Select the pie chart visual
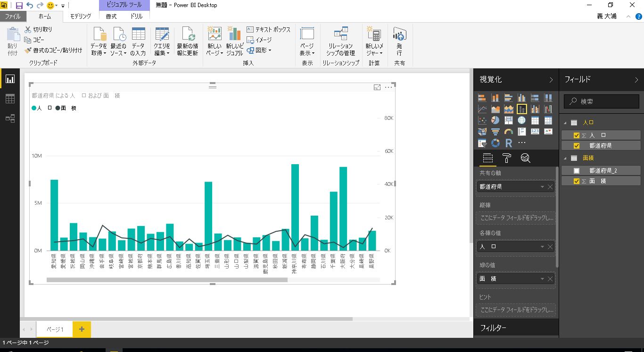 point(495,120)
